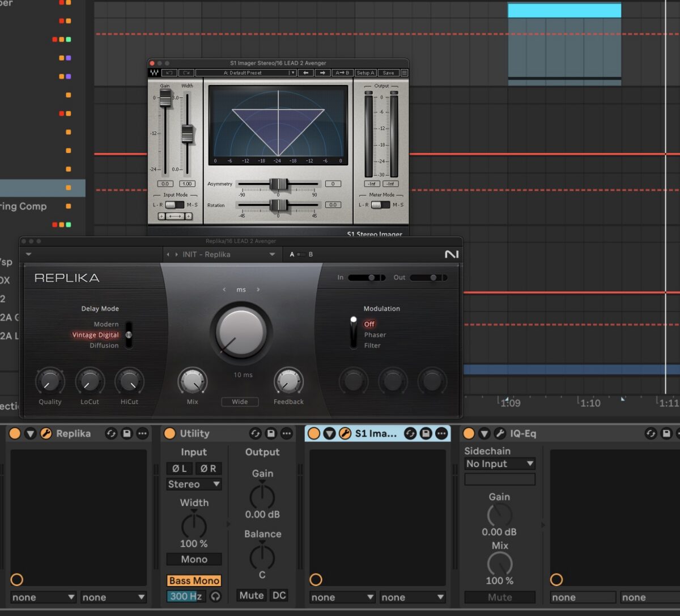This screenshot has height=616, width=680.
Task: Click the Replika hot-swap preset icon
Action: pyautogui.click(x=111, y=434)
